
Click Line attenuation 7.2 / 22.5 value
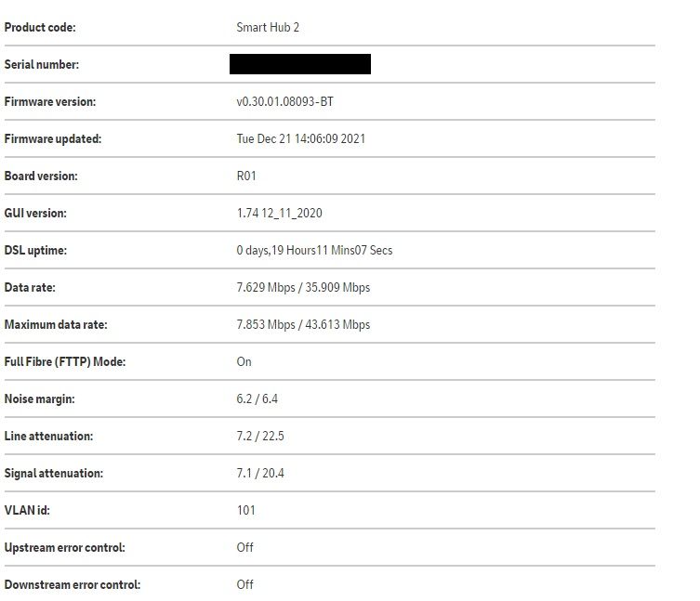260,437
